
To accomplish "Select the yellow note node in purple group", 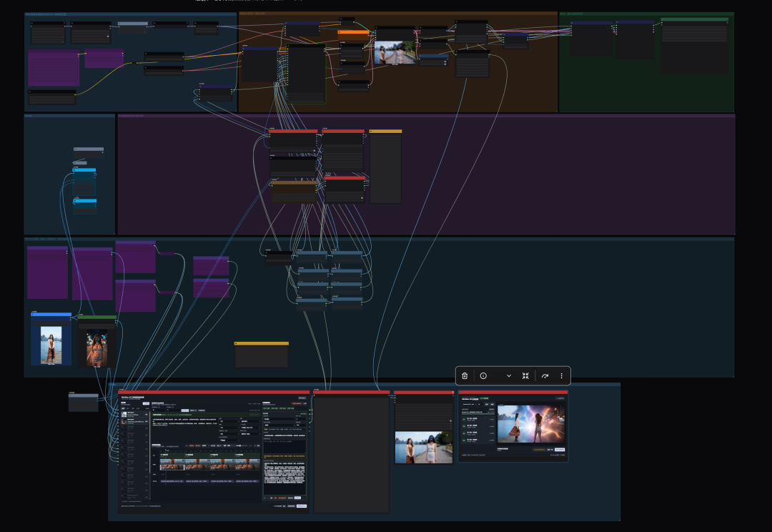I will coord(385,166).
